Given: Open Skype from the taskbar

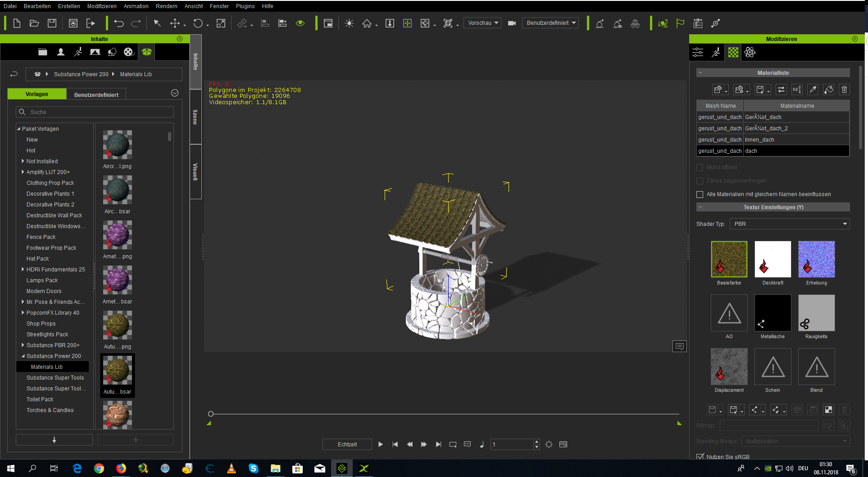Looking at the screenshot, I should (253, 468).
